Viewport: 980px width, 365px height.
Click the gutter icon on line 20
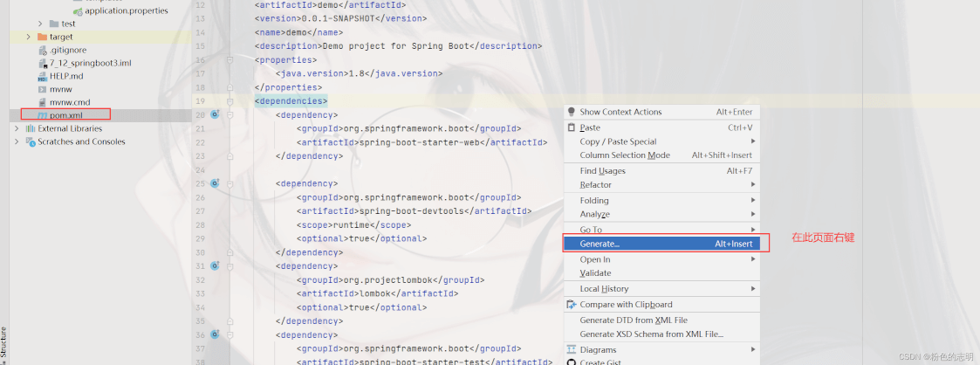[215, 115]
